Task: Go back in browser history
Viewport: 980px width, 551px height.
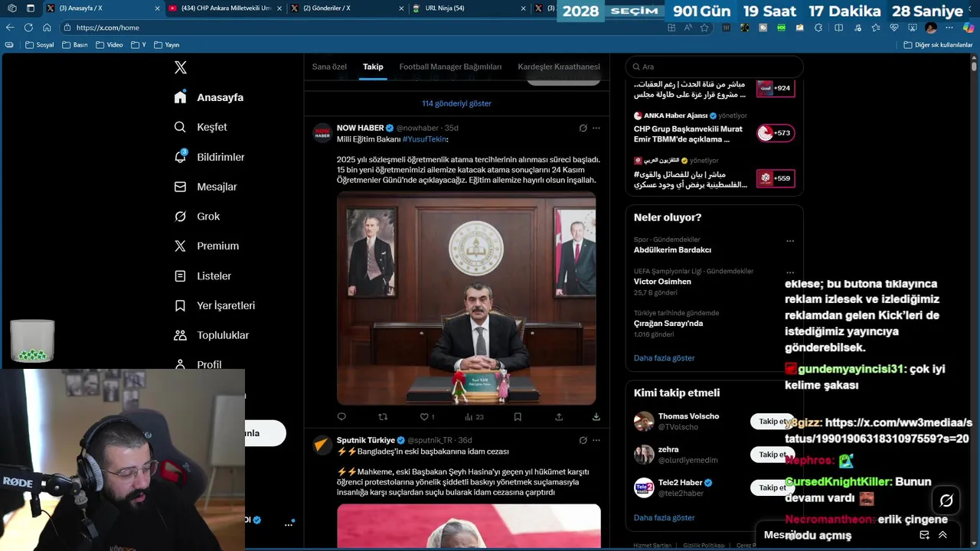Action: point(10,28)
